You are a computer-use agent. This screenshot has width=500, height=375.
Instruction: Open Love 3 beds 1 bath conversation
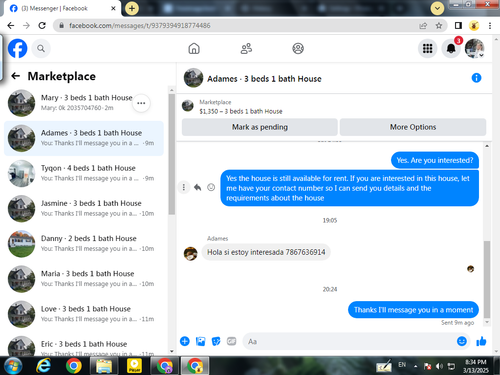(x=83, y=314)
